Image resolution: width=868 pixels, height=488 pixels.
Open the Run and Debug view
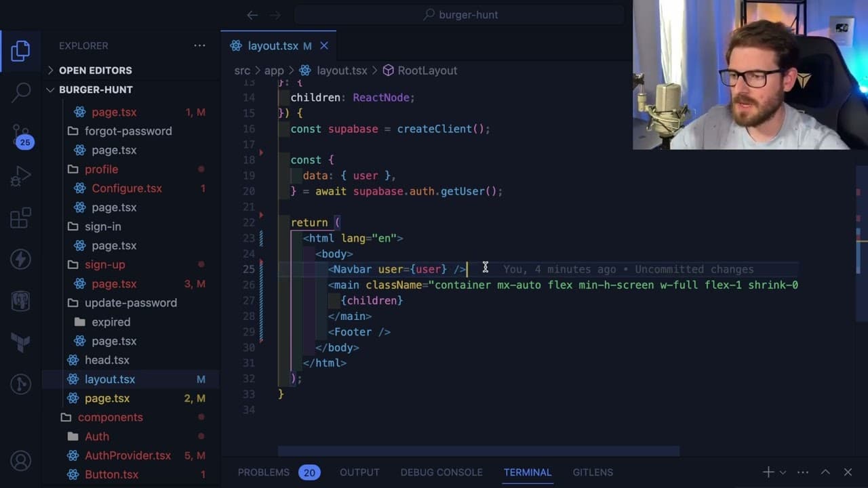click(20, 177)
